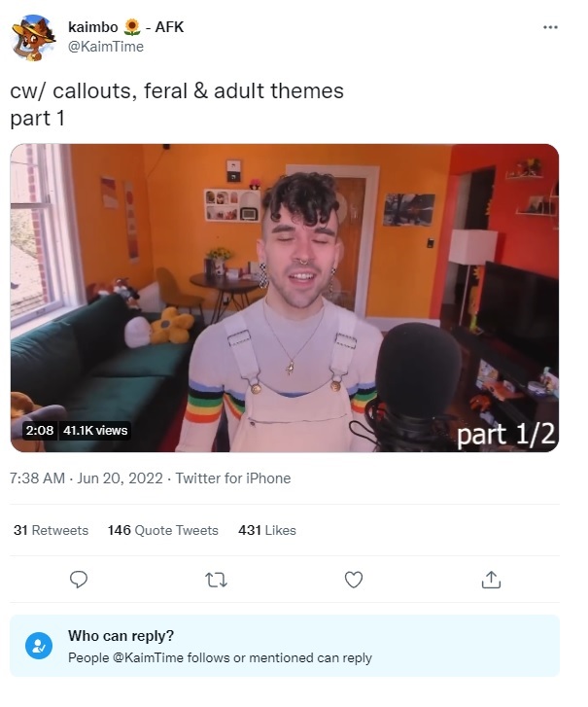
Task: Click the sunflower emoji in display name
Action: pos(132,27)
